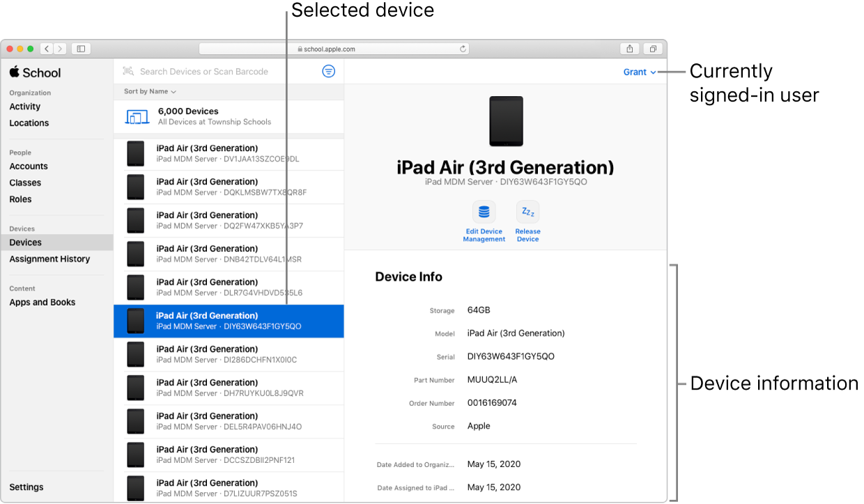Show all tabs overview in Safari
The height and width of the screenshot is (504, 864).
[x=653, y=49]
